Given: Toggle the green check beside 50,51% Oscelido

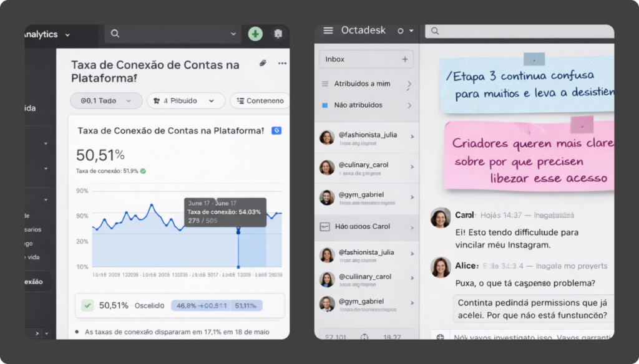Looking at the screenshot, I should tap(87, 305).
